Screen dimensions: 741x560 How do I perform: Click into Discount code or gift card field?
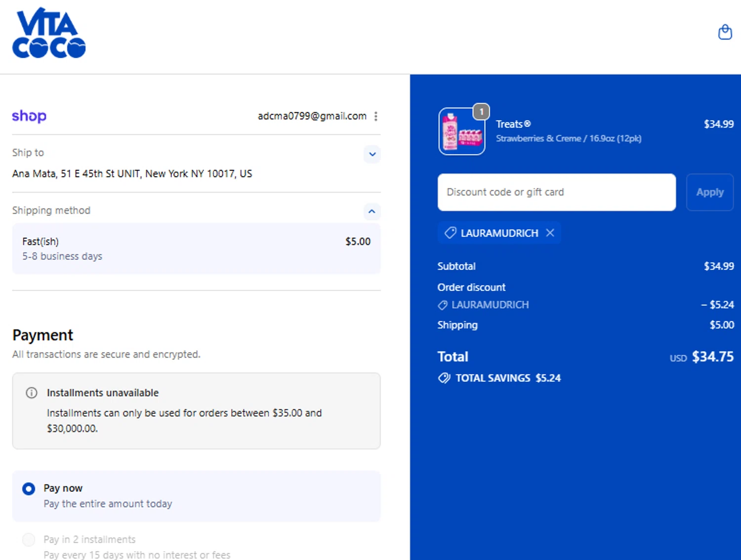[556, 192]
